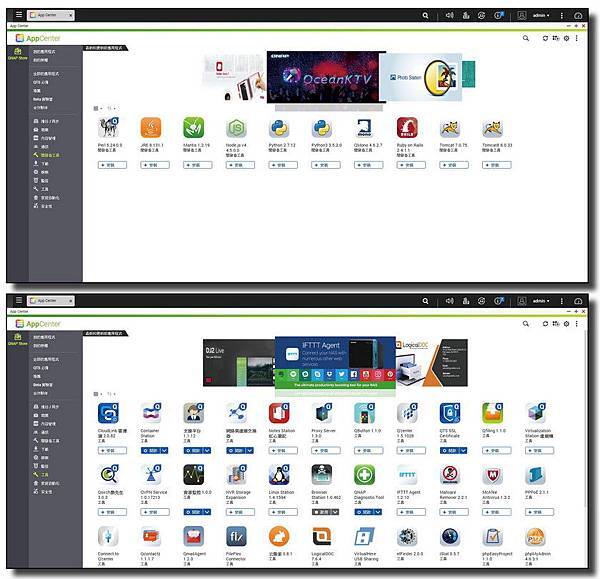Image resolution: width=600 pixels, height=579 pixels.
Task: Switch to the App Center tab in bottom window taskbar
Action: [x=51, y=301]
